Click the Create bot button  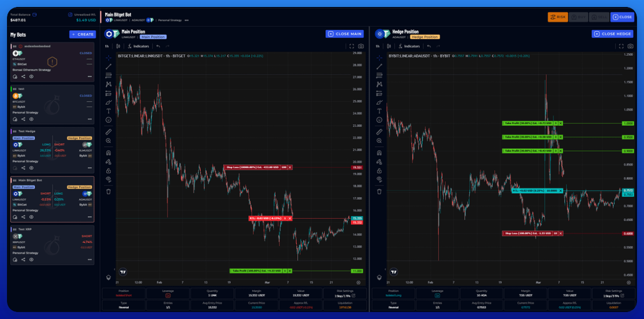tap(82, 34)
